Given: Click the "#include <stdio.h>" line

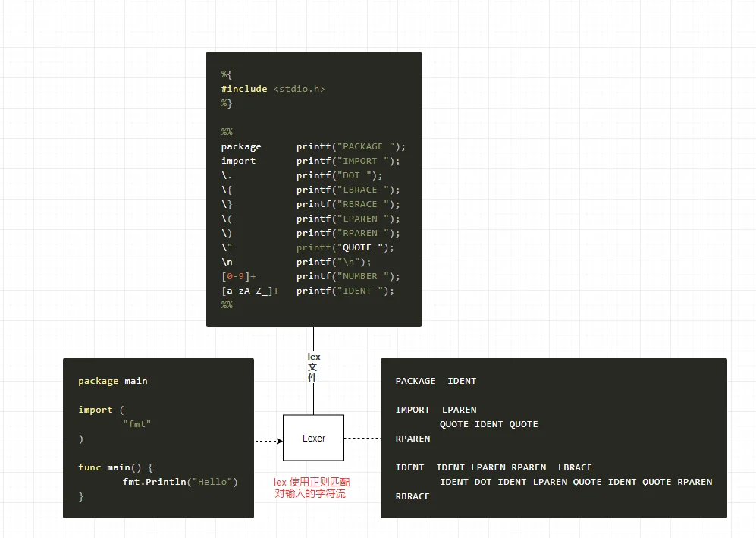Looking at the screenshot, I should tap(273, 89).
